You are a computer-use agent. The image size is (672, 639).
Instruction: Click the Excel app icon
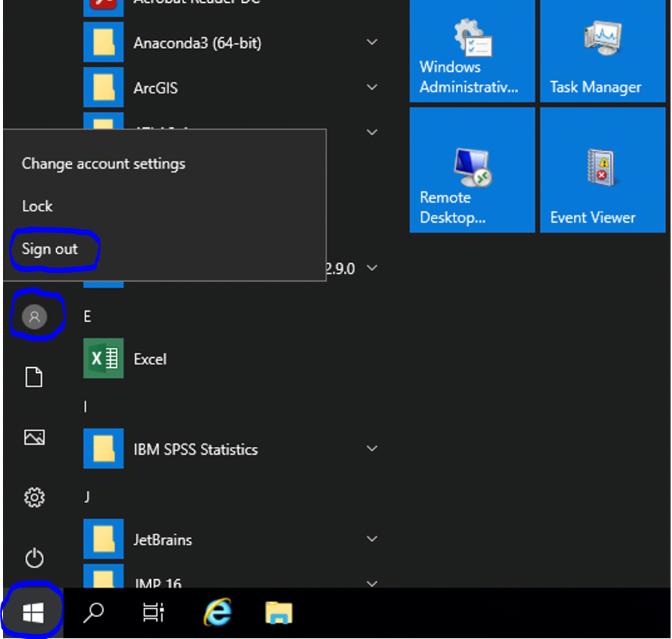pyautogui.click(x=103, y=359)
